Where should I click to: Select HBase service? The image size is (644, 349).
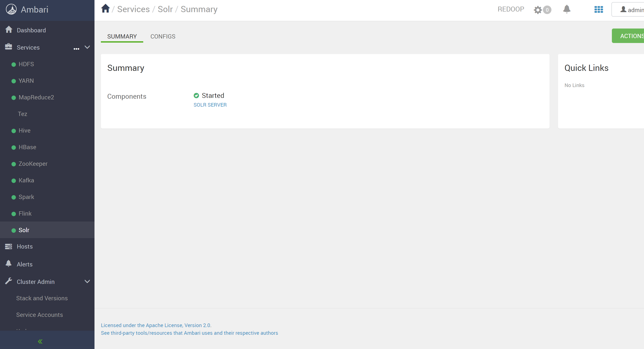click(27, 147)
